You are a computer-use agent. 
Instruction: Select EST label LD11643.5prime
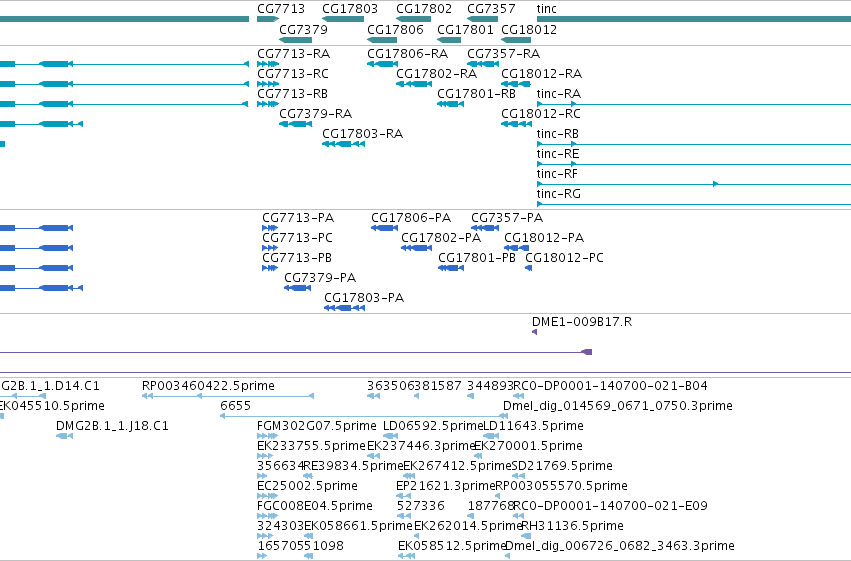(x=534, y=426)
